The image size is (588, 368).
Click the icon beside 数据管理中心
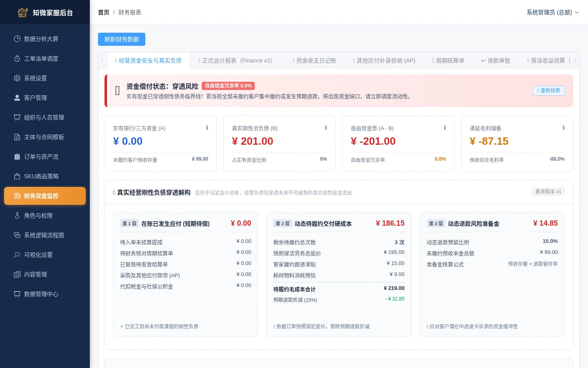(x=17, y=294)
